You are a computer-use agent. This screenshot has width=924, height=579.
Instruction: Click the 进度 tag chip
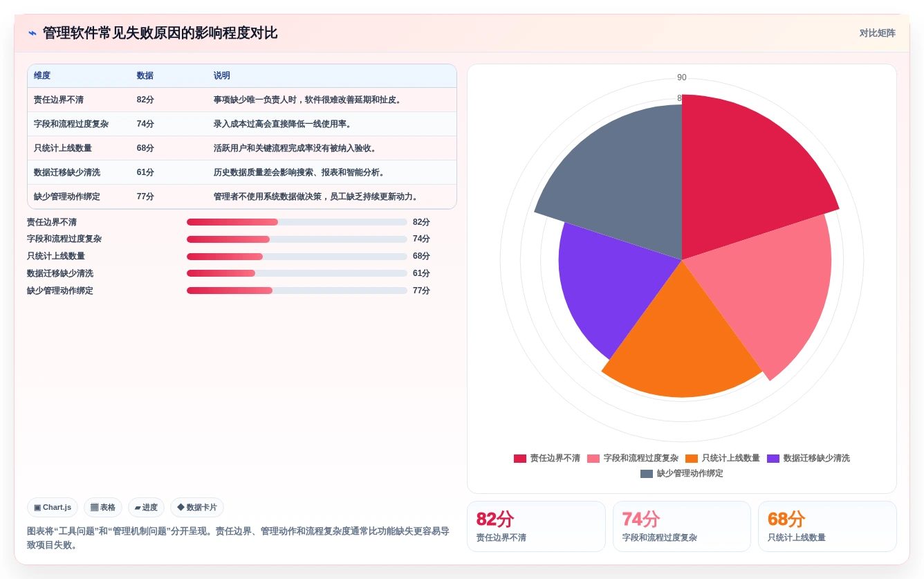pos(146,507)
